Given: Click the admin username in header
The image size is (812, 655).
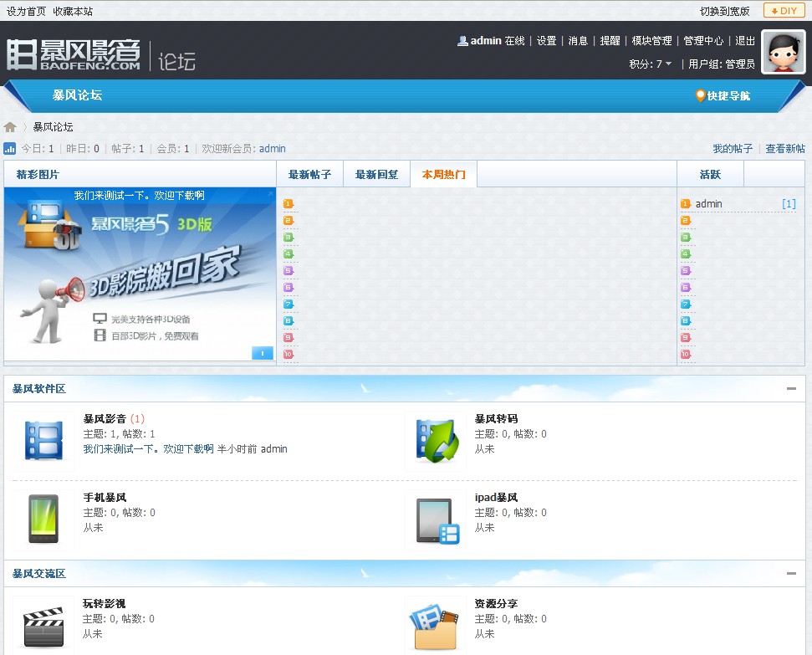Looking at the screenshot, I should 486,40.
